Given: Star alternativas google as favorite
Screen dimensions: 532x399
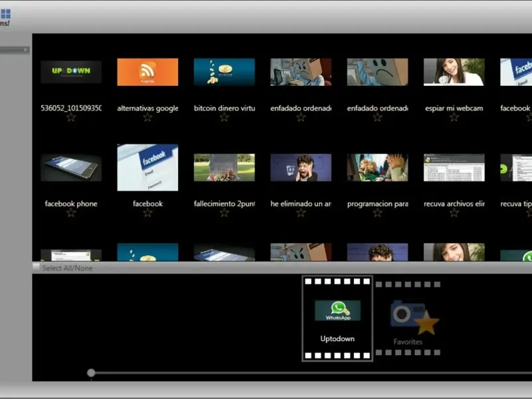Looking at the screenshot, I should pos(148,118).
